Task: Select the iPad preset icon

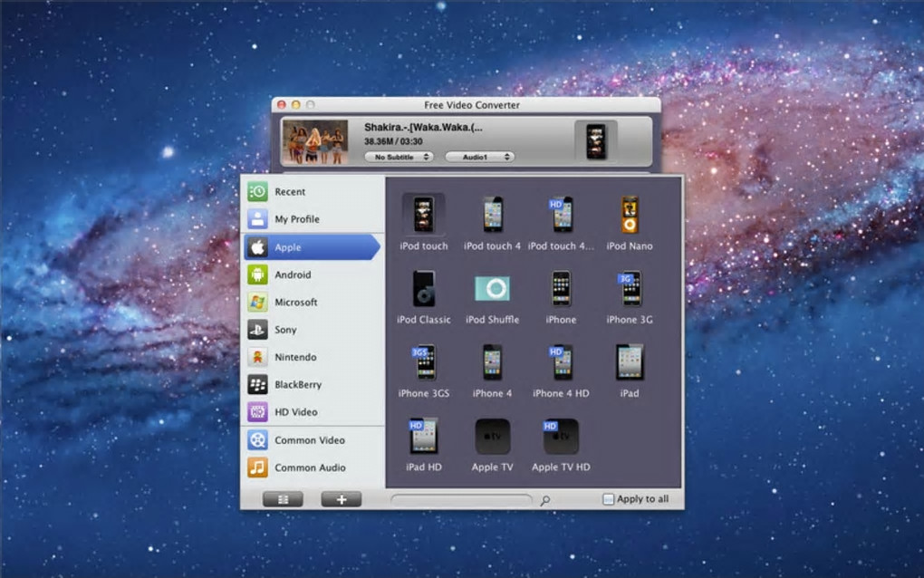Action: tap(629, 362)
